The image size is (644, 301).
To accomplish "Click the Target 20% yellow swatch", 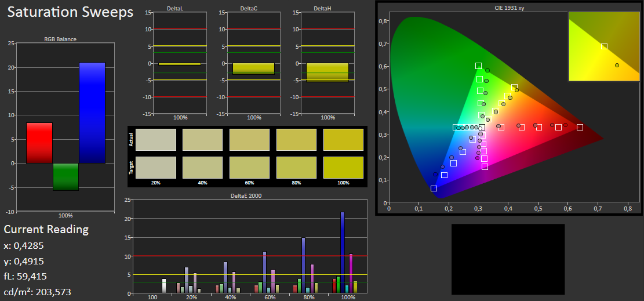I will click(156, 168).
